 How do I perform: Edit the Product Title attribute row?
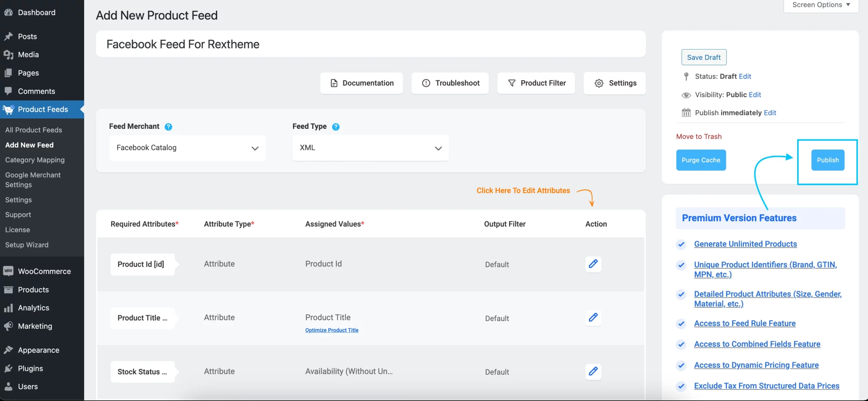coord(593,318)
